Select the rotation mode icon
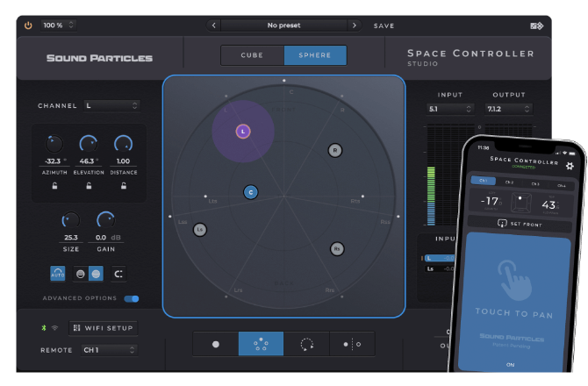This screenshot has width=588, height=386. click(307, 344)
